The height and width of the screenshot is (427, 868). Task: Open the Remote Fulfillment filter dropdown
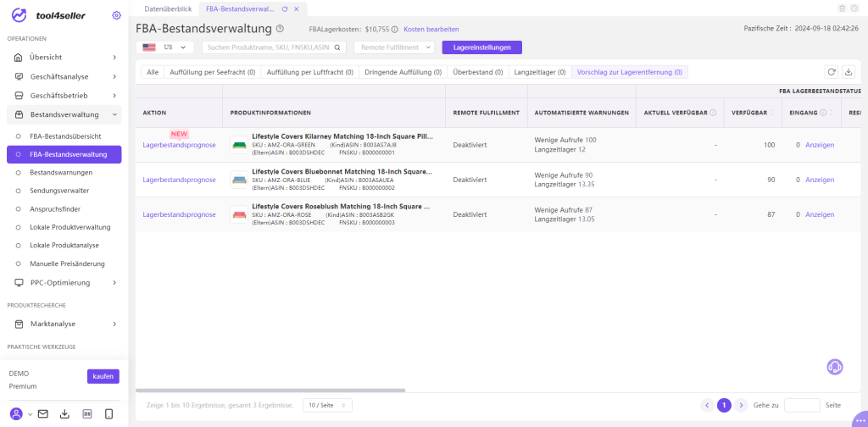(x=394, y=47)
